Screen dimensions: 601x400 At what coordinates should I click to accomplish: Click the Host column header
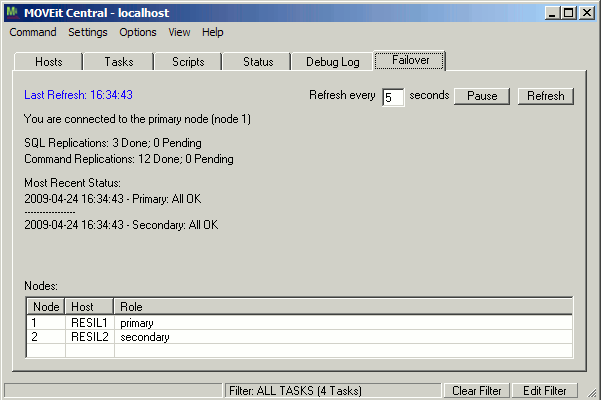point(89,307)
